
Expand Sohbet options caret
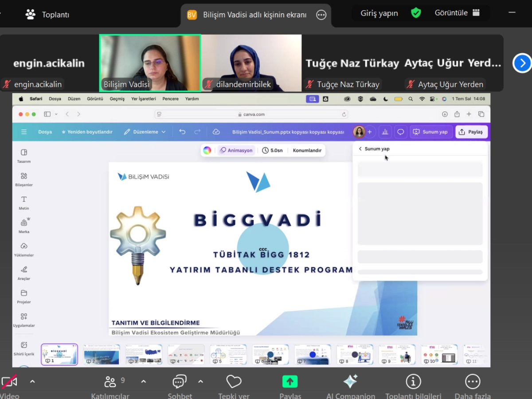click(x=200, y=381)
